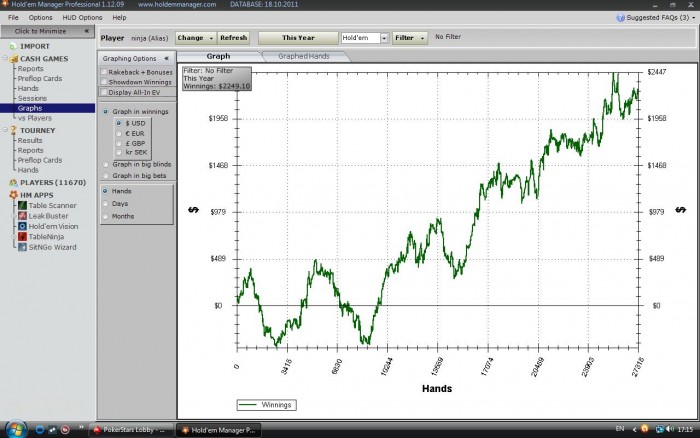
Task: Switch to PokerStars Lobby taskbar button
Action: pos(131,430)
